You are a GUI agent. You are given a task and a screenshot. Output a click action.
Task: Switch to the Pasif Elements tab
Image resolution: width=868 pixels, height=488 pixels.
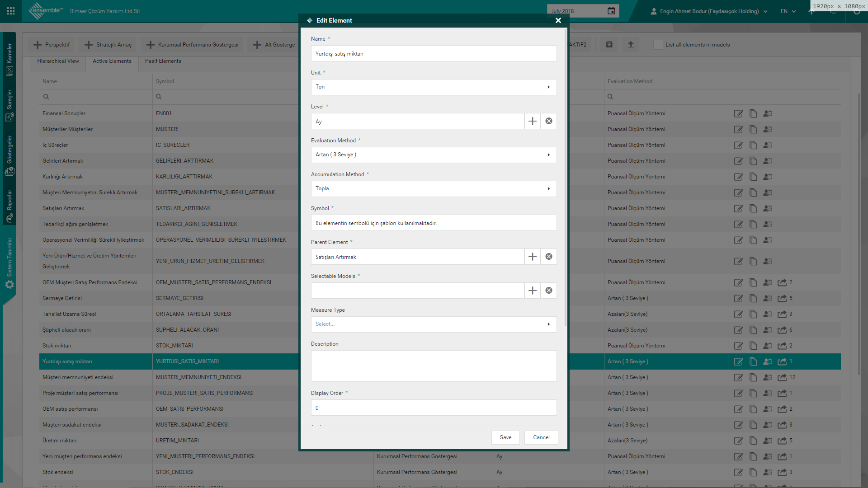pos(163,61)
